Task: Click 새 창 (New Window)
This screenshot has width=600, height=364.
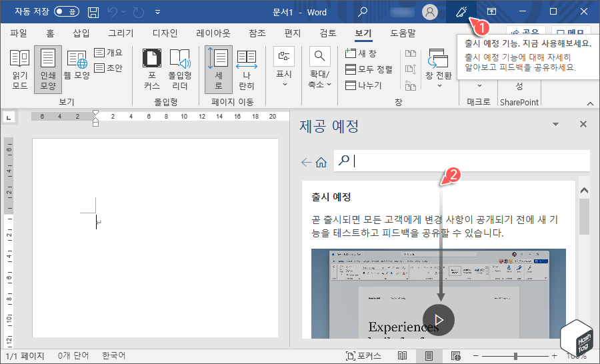Action: (361, 53)
